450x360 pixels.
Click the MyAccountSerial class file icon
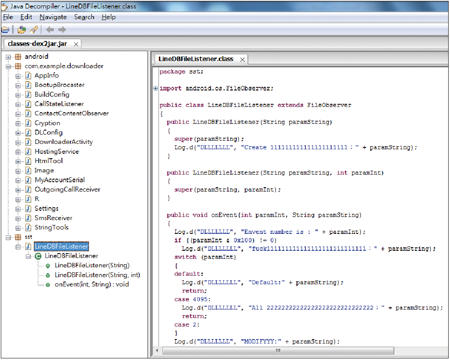(x=28, y=180)
